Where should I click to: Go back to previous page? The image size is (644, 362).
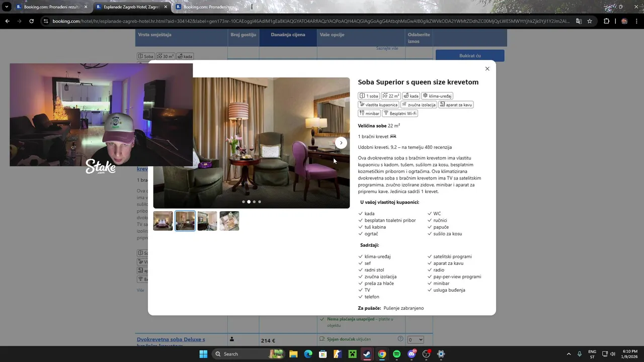(7, 21)
